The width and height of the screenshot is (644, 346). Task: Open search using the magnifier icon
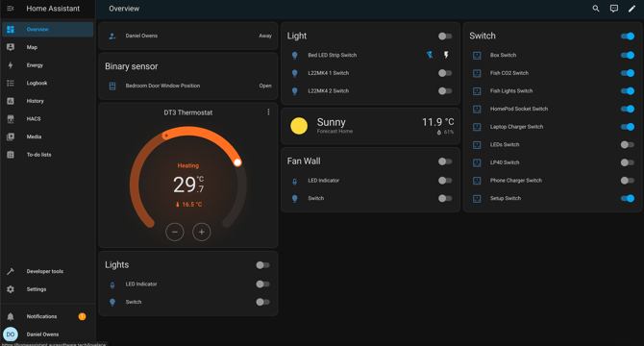pos(596,9)
